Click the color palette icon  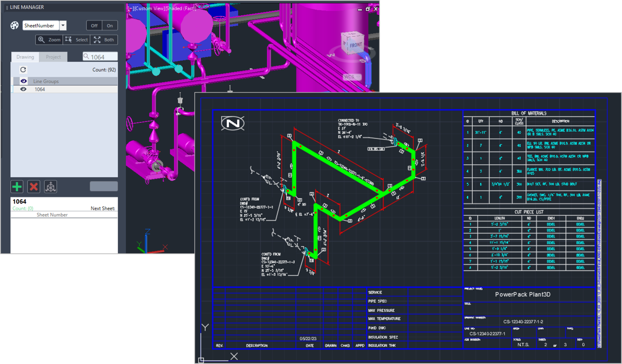[x=15, y=26]
